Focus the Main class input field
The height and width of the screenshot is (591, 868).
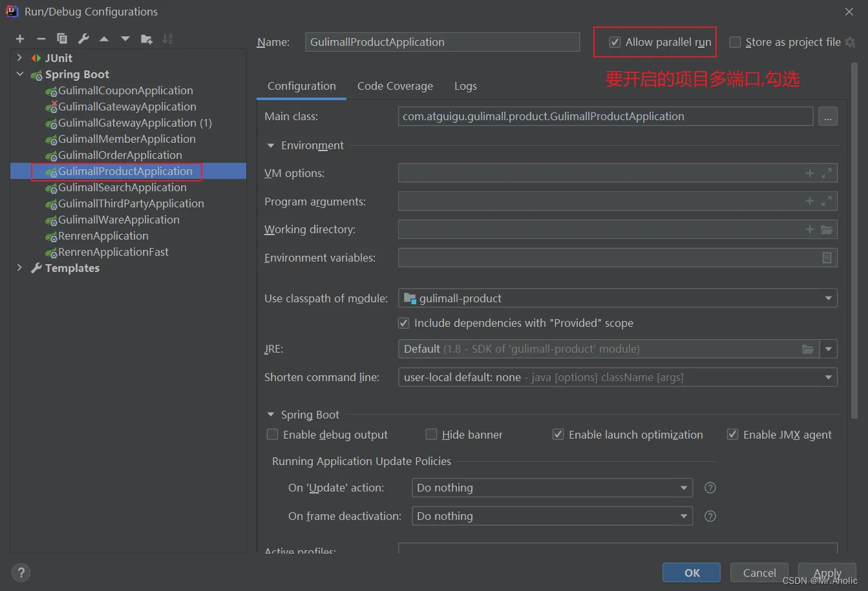606,116
